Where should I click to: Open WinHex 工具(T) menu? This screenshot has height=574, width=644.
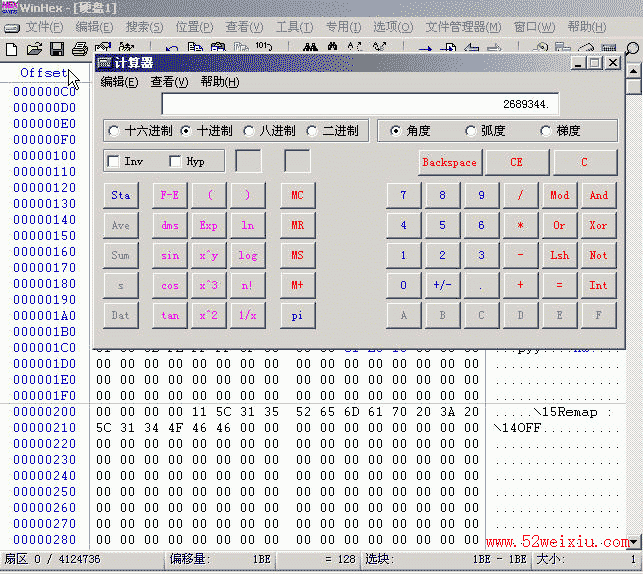click(294, 27)
